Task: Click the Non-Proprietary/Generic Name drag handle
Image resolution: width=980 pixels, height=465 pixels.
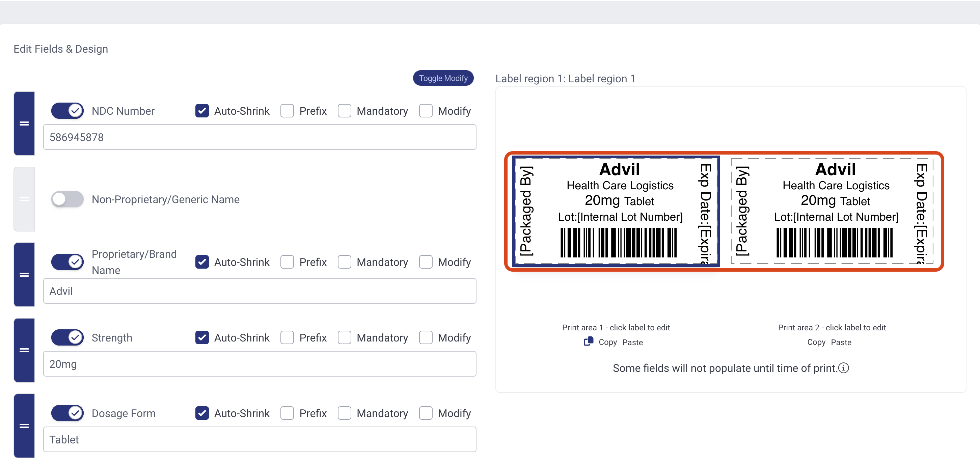Action: [x=24, y=199]
